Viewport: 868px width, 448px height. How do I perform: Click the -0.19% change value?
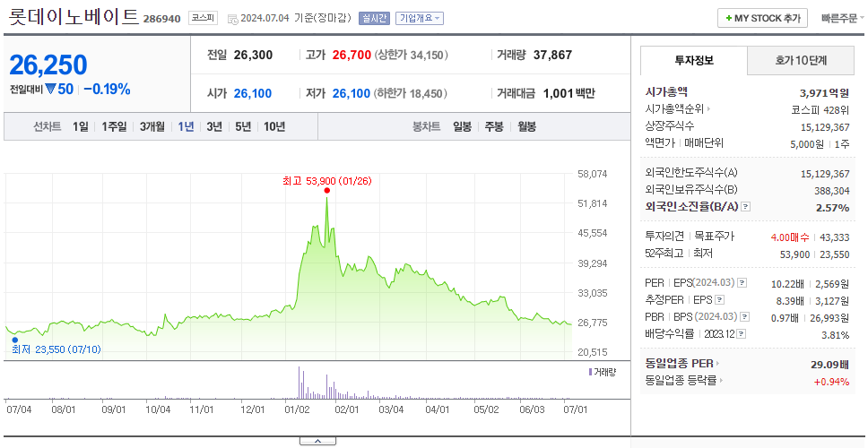point(107,89)
